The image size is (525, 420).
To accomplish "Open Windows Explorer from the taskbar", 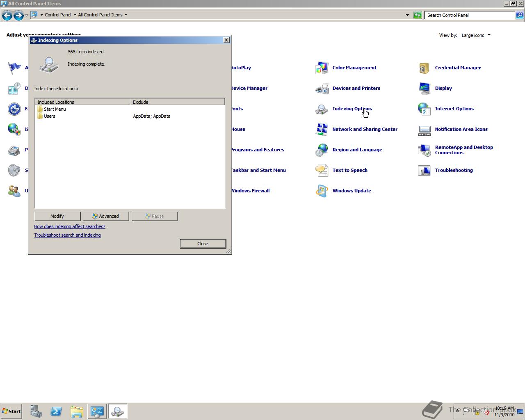I will coord(77,411).
